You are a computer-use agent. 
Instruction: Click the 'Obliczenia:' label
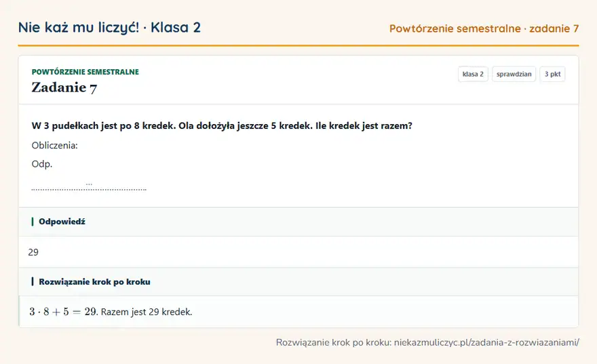pyautogui.click(x=54, y=145)
